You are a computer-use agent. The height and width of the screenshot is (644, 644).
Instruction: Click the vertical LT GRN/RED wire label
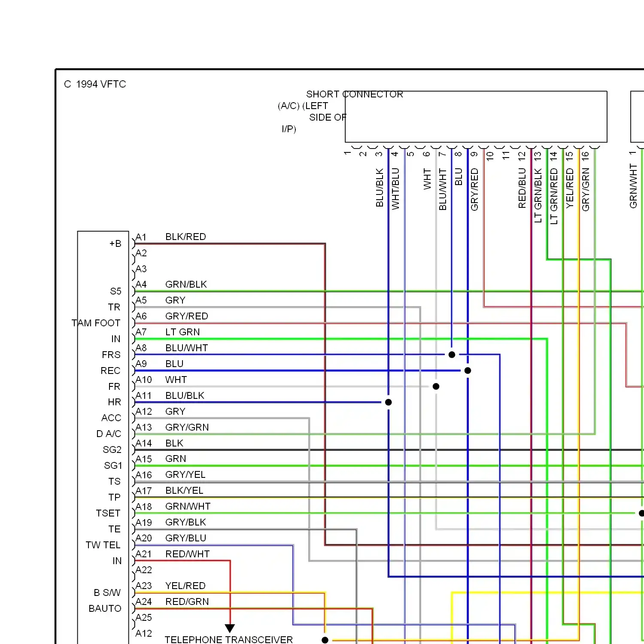(554, 197)
